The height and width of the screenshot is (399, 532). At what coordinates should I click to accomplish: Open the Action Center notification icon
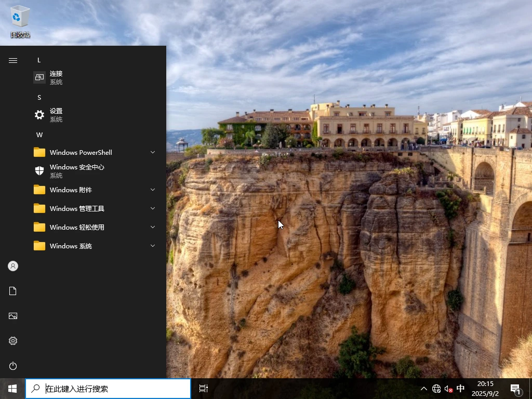(514, 388)
